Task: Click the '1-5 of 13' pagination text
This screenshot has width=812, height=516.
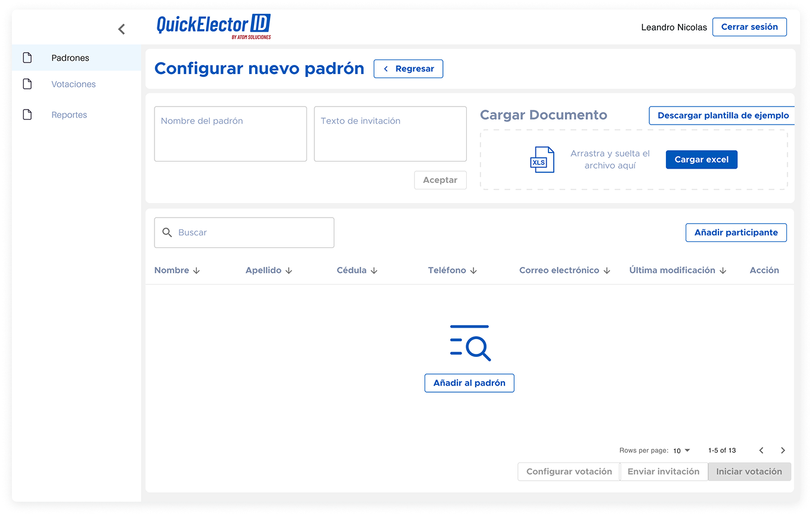Action: click(722, 450)
